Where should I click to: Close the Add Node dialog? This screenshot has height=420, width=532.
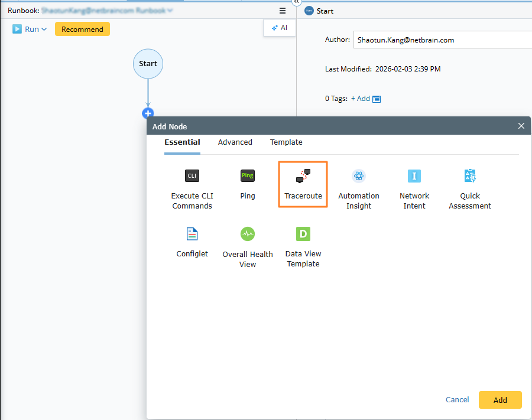point(521,126)
